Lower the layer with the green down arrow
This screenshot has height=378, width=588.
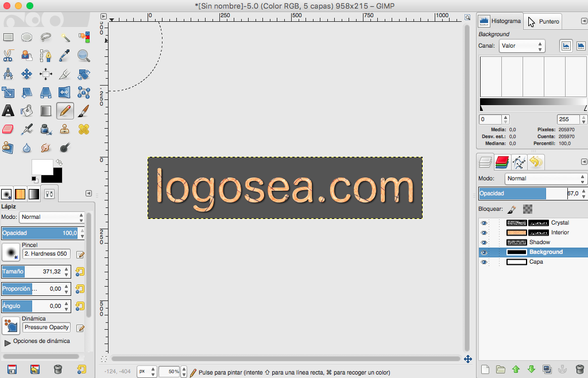pos(531,369)
